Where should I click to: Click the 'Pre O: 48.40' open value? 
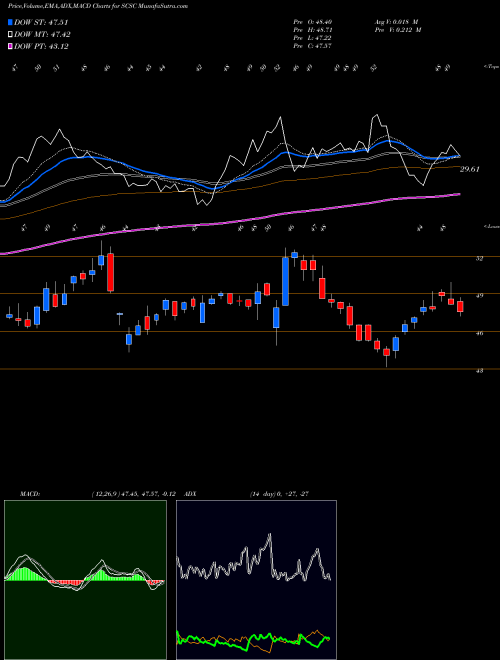[313, 21]
